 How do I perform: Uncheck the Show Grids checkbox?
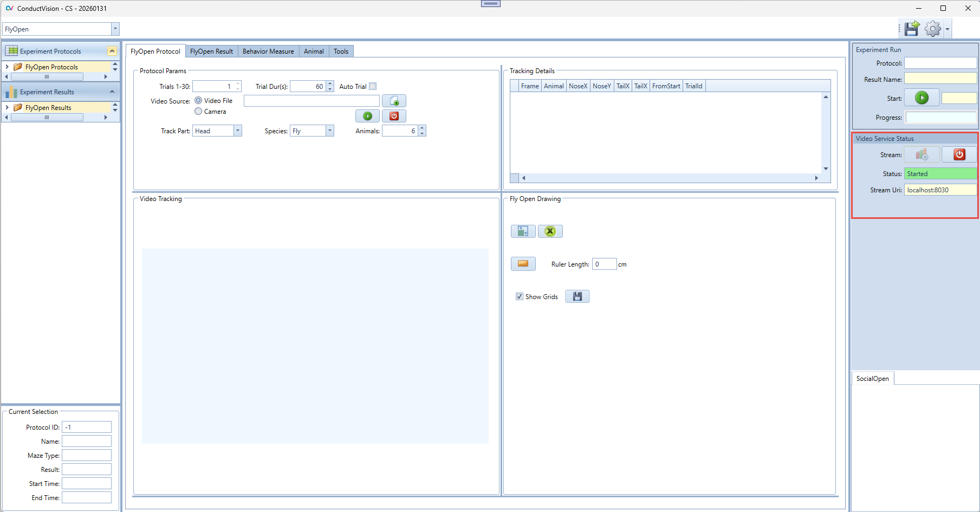point(520,297)
